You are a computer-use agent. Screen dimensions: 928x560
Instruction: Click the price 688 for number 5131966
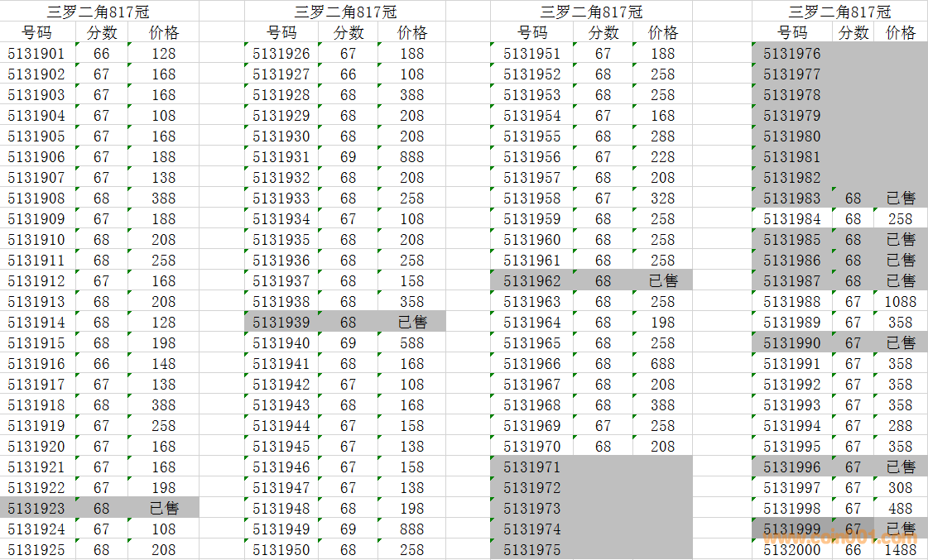click(662, 364)
